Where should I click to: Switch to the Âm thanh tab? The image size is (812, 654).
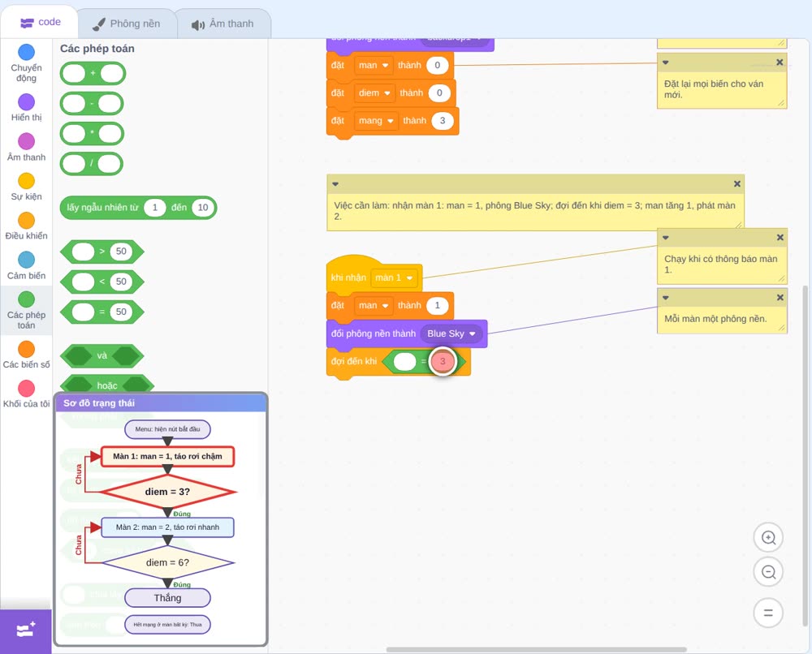(x=223, y=24)
